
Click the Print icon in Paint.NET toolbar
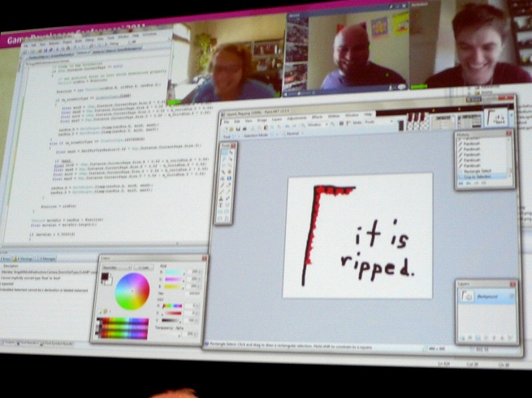[x=244, y=129]
